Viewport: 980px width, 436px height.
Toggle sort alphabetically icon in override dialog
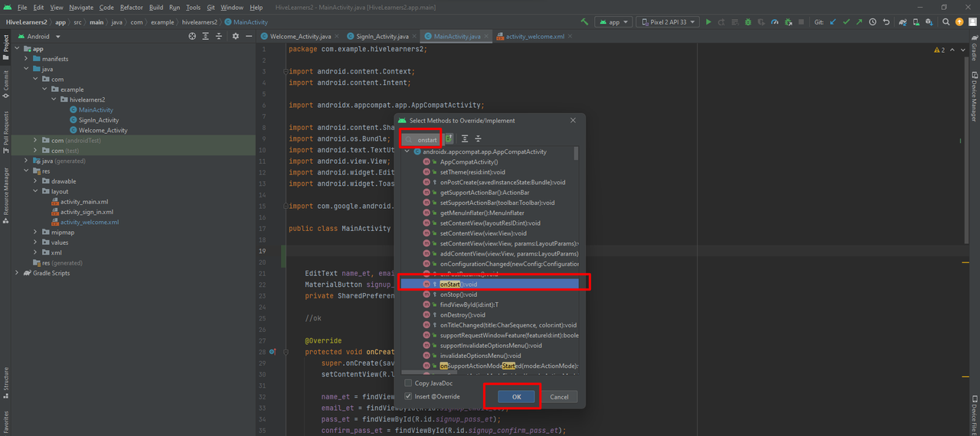[x=449, y=138]
